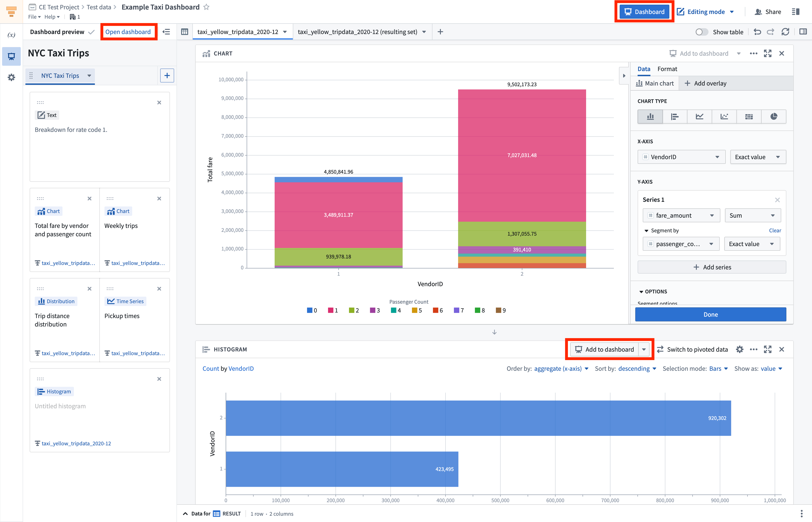Refresh the analysis with the reload icon
812x522 pixels.
(x=785, y=32)
